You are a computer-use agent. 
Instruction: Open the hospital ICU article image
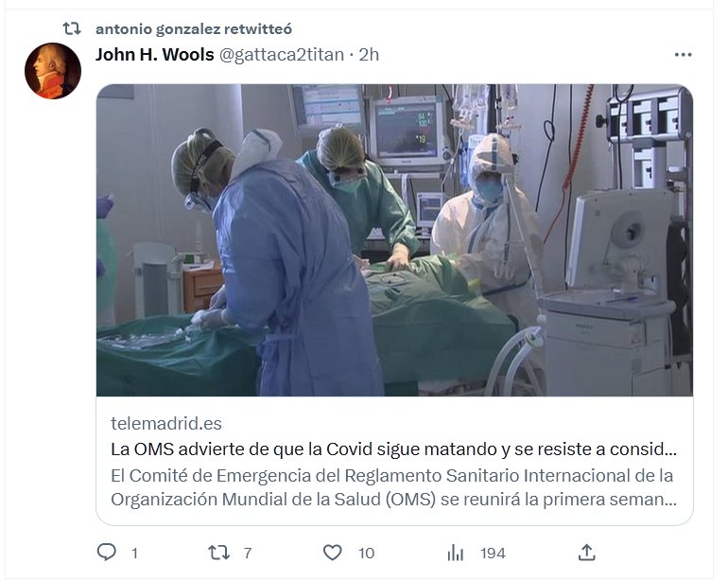coord(394,240)
